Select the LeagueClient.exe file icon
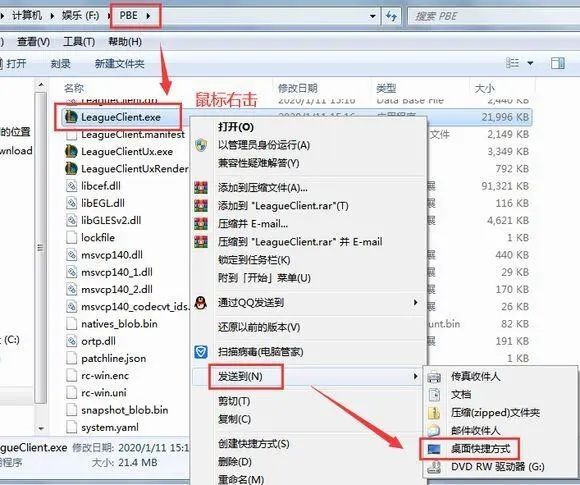The width and height of the screenshot is (580, 485). 71,117
